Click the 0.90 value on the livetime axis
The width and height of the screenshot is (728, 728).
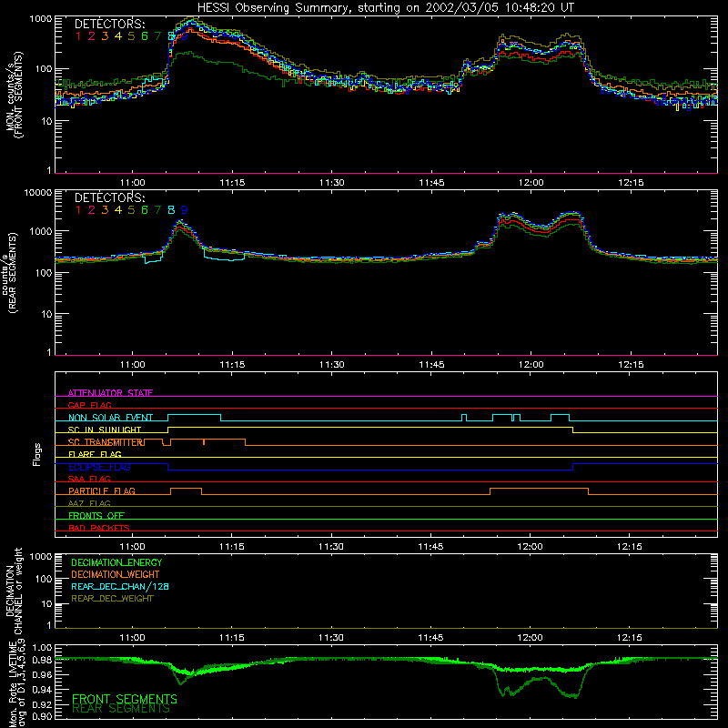click(42, 716)
